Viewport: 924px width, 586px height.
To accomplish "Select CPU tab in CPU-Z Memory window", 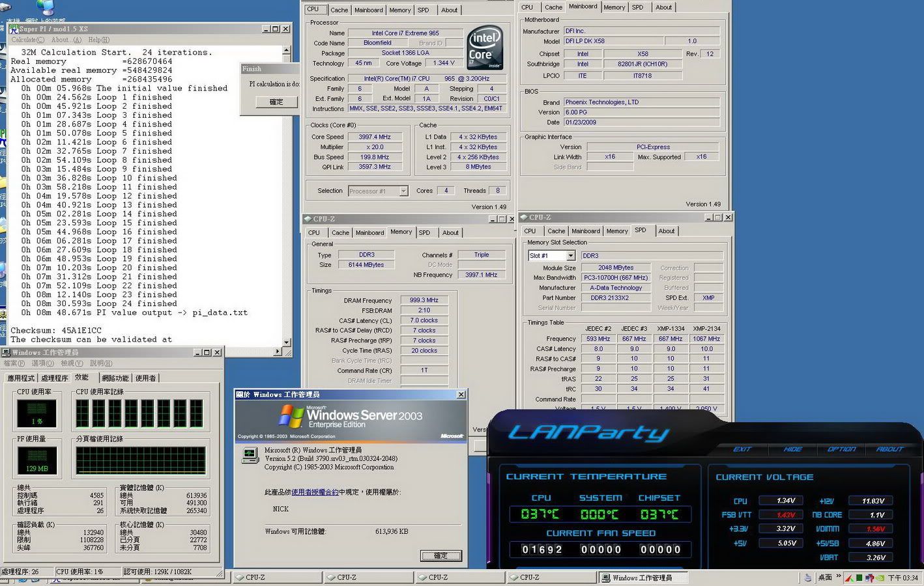I will pyautogui.click(x=314, y=232).
